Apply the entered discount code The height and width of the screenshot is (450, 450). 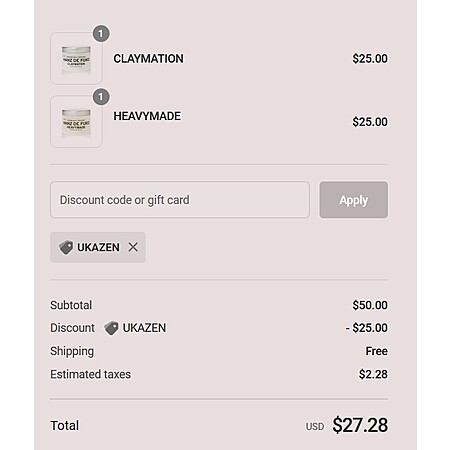coord(354,200)
